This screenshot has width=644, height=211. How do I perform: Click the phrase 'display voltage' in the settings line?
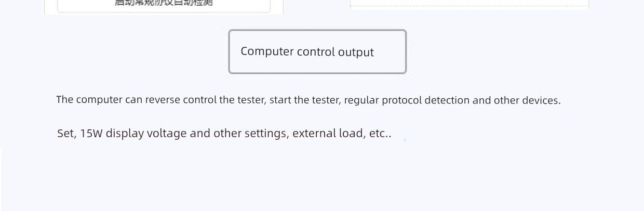[x=146, y=133]
